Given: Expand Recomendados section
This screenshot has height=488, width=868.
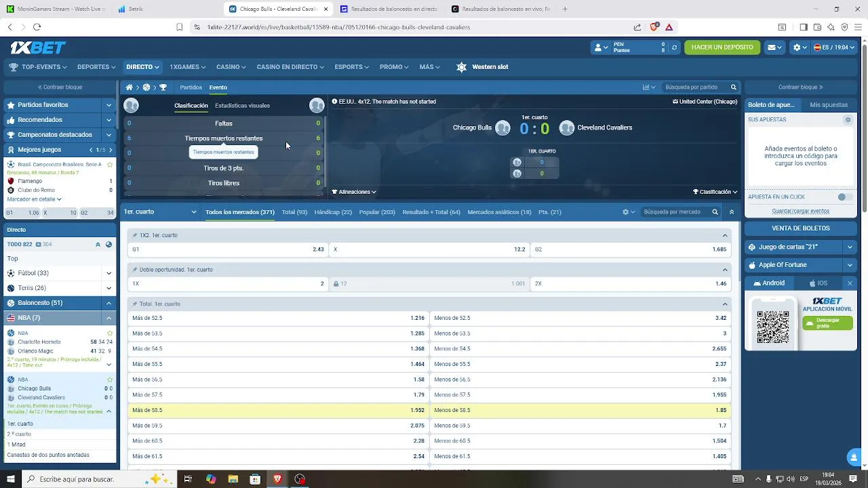Looking at the screenshot, I should (108, 120).
